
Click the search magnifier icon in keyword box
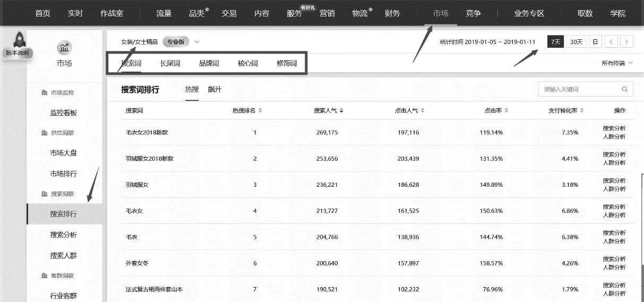625,89
